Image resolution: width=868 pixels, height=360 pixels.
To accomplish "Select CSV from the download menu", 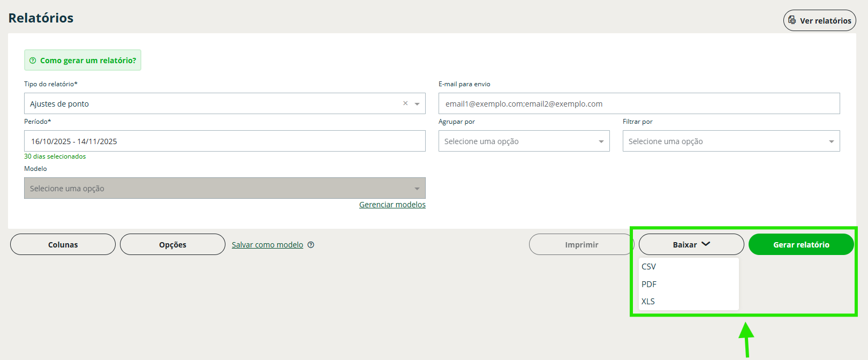I will tap(649, 267).
